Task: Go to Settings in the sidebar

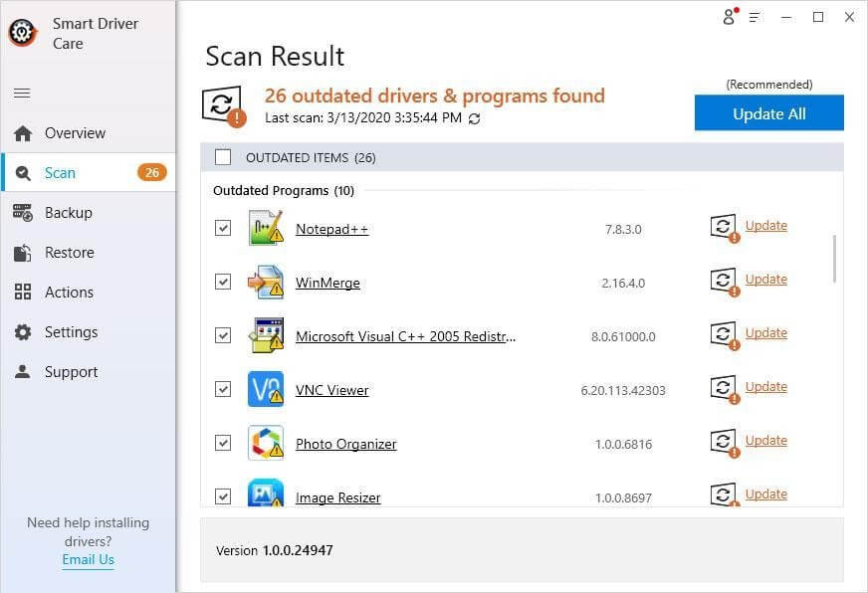Action: pyautogui.click(x=71, y=332)
